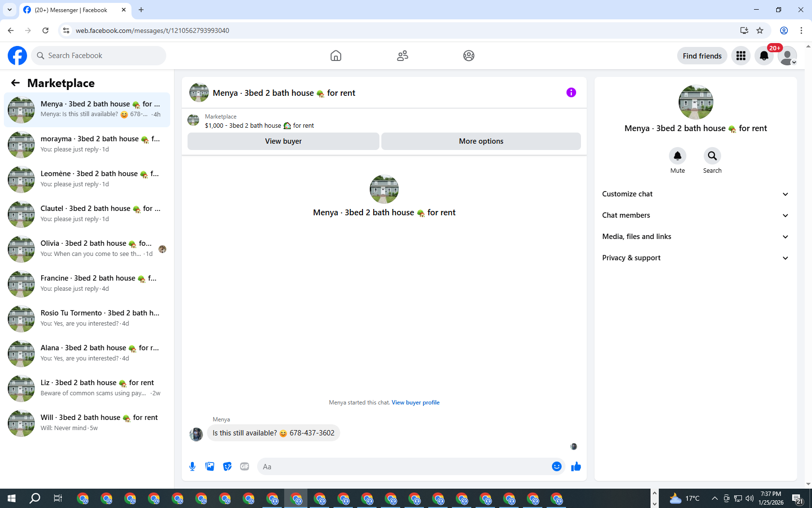Open the account profile avatar menu
Viewport: 812px width, 508px height.
point(787,56)
